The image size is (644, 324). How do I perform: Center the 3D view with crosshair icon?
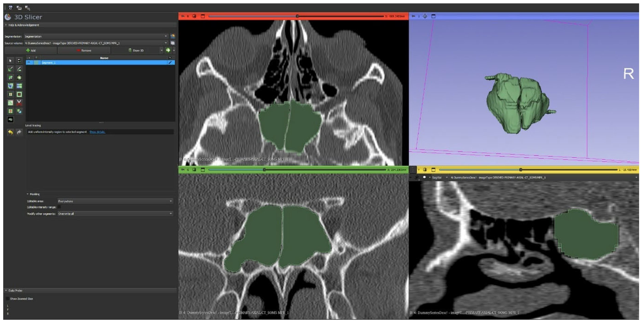point(425,16)
